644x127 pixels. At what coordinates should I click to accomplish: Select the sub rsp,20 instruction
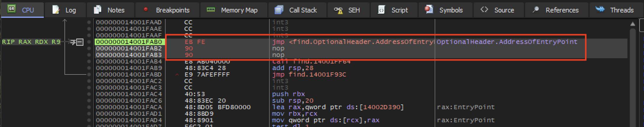(x=292, y=101)
